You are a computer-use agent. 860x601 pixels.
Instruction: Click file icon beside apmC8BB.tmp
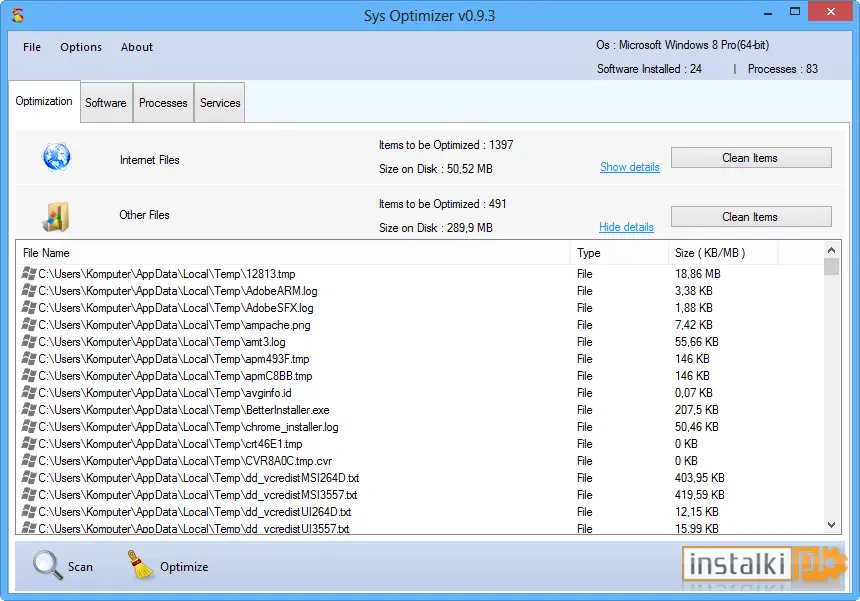[x=29, y=375]
